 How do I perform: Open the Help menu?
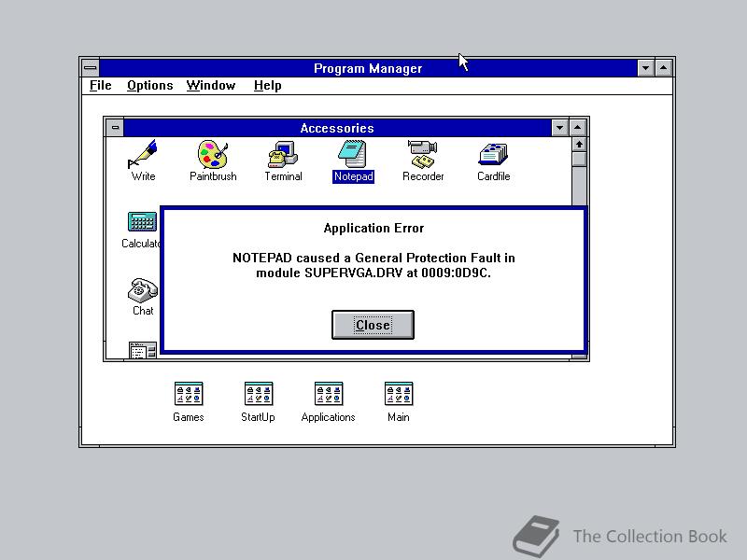click(267, 86)
